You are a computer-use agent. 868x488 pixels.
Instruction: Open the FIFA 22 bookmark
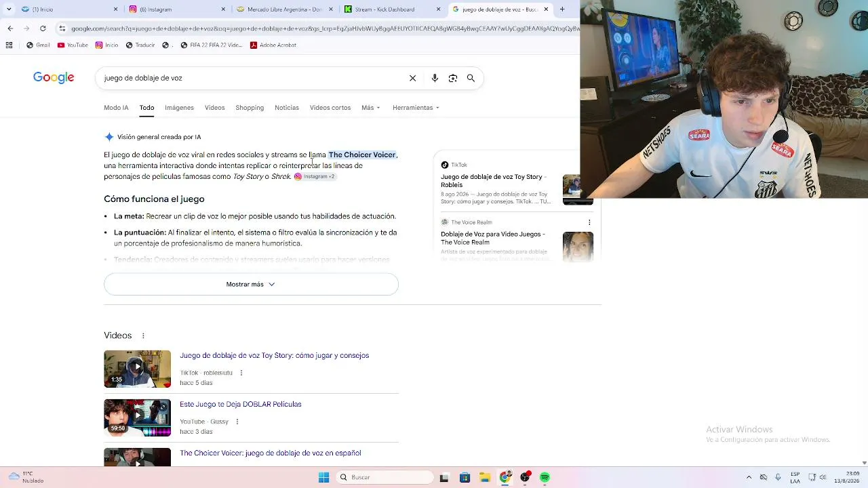(x=212, y=45)
